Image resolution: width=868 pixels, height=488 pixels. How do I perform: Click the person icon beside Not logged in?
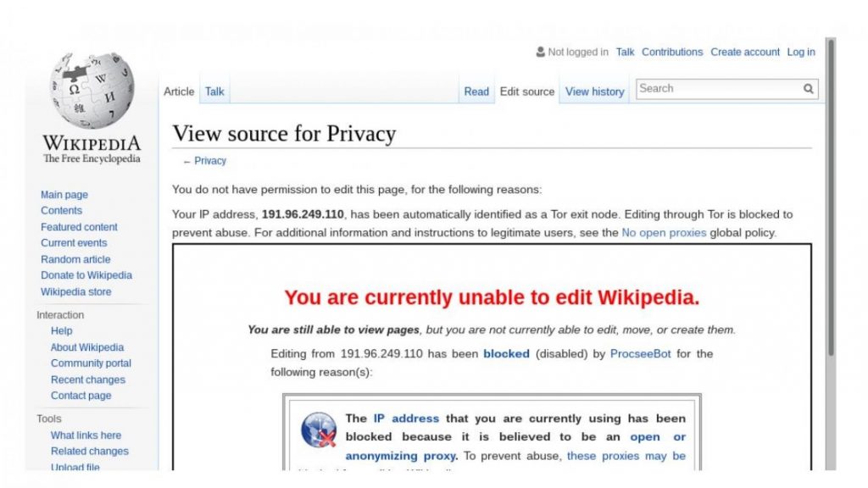click(540, 52)
